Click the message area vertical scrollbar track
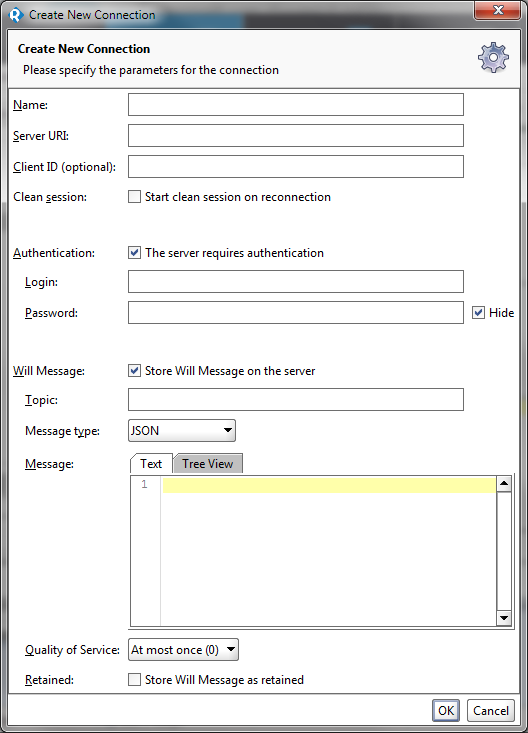 pyautogui.click(x=504, y=551)
